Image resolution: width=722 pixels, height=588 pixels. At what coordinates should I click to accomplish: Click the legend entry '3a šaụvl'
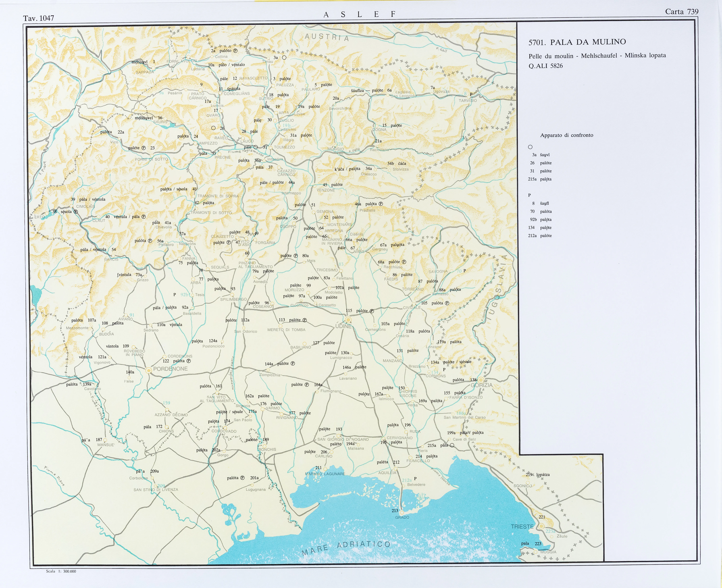(541, 155)
